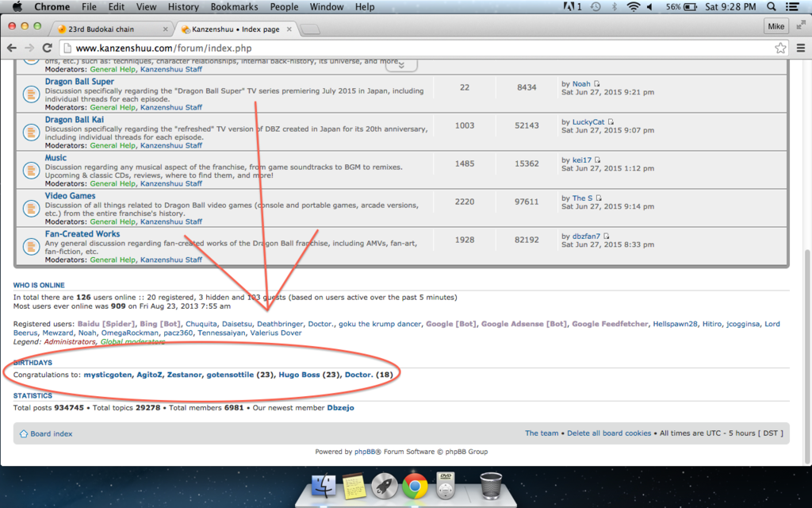Click the Dragon Ball Super forum icon

click(31, 94)
